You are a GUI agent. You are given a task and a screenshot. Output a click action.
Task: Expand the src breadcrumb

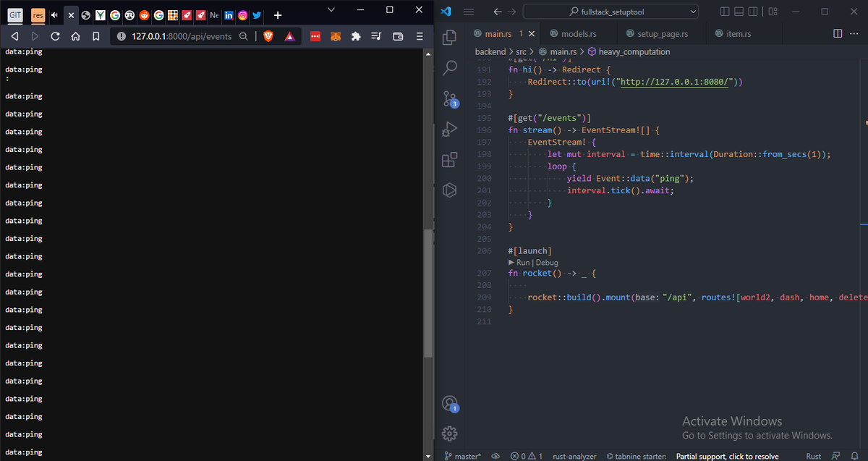click(x=521, y=52)
